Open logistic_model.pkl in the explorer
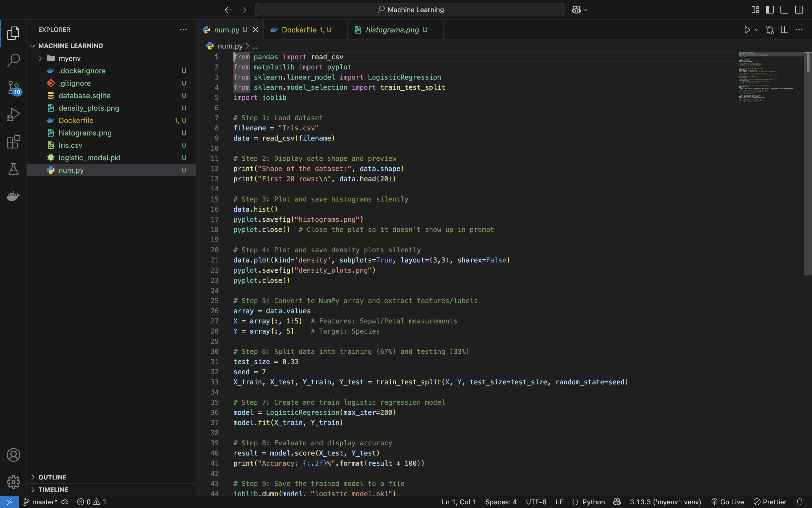 (111, 157)
